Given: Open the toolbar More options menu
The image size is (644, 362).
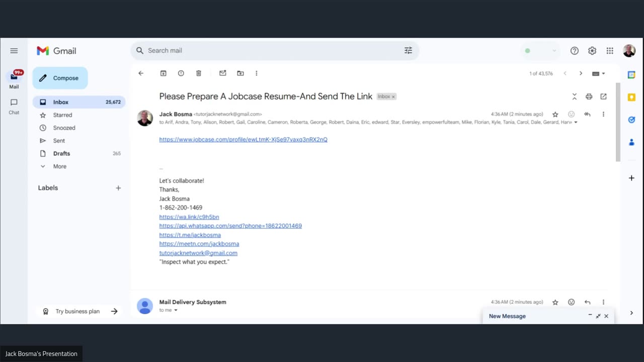Looking at the screenshot, I should (x=256, y=73).
